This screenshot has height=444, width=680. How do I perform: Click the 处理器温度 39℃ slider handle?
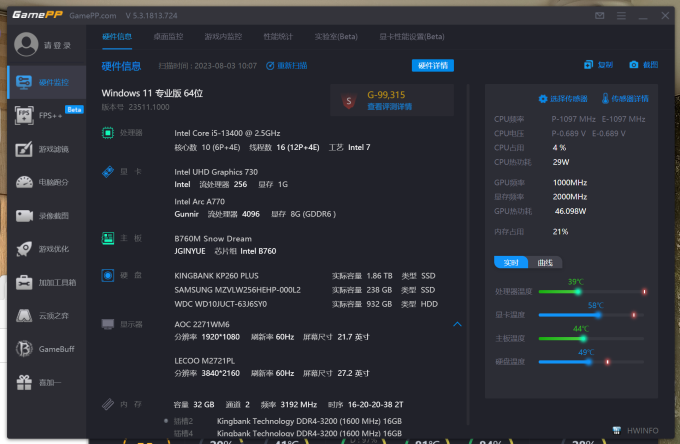[x=578, y=292]
